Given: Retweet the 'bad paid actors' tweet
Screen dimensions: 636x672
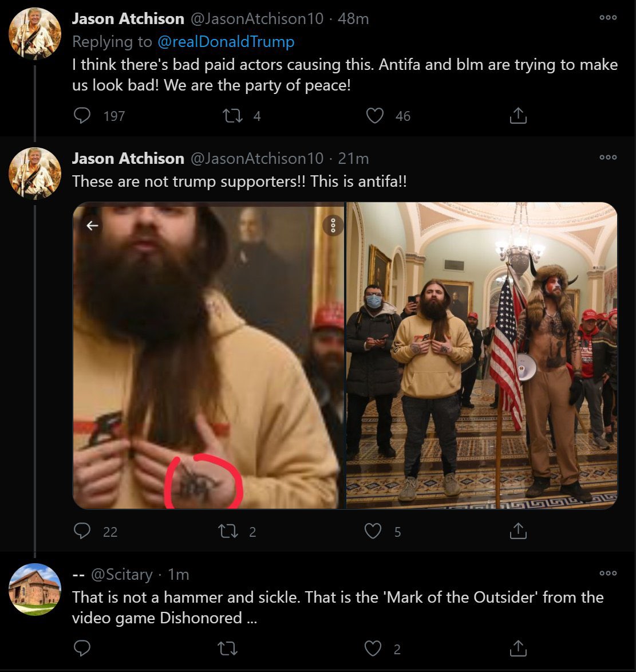Looking at the screenshot, I should [x=232, y=116].
